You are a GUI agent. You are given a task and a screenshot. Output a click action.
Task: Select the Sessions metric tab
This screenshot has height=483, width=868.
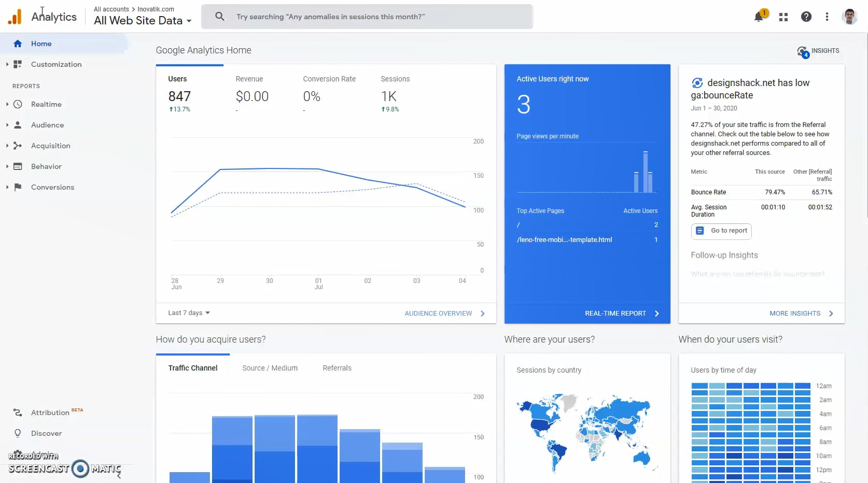click(395, 93)
